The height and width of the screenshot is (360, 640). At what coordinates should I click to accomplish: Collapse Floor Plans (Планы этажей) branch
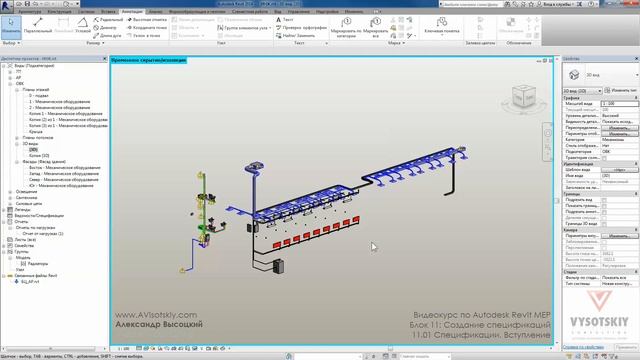17,90
